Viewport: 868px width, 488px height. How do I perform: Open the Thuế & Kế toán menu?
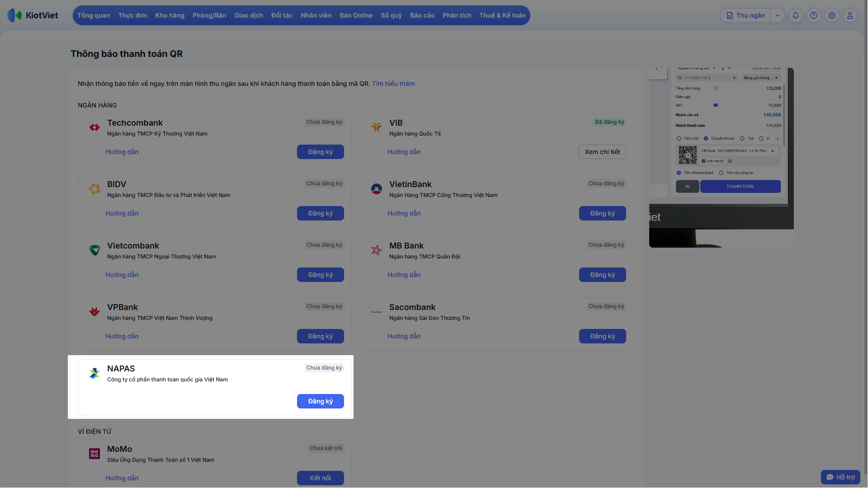click(x=503, y=15)
